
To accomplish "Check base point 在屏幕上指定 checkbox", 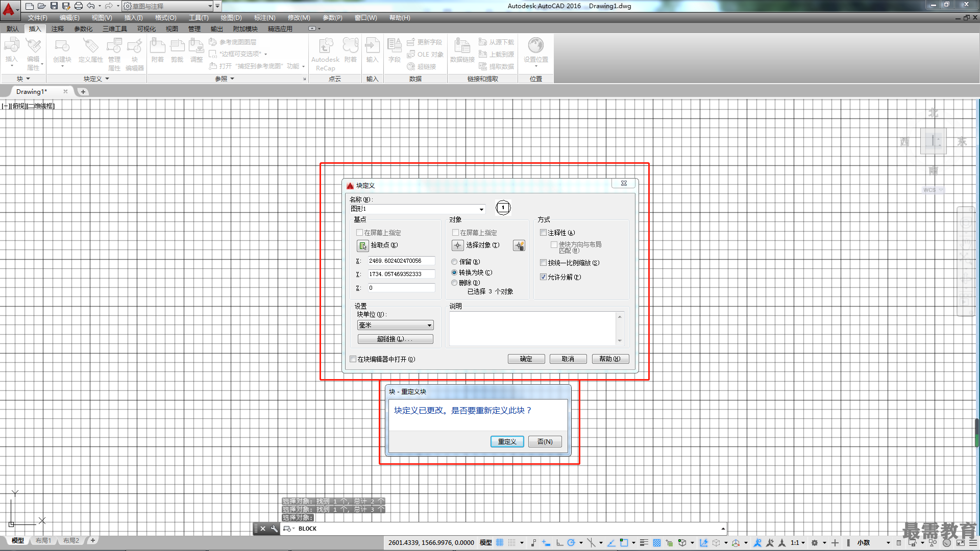I will coord(359,233).
